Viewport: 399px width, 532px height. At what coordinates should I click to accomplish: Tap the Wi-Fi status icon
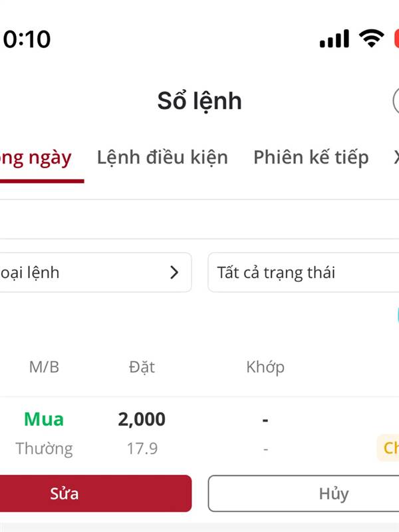tap(372, 38)
